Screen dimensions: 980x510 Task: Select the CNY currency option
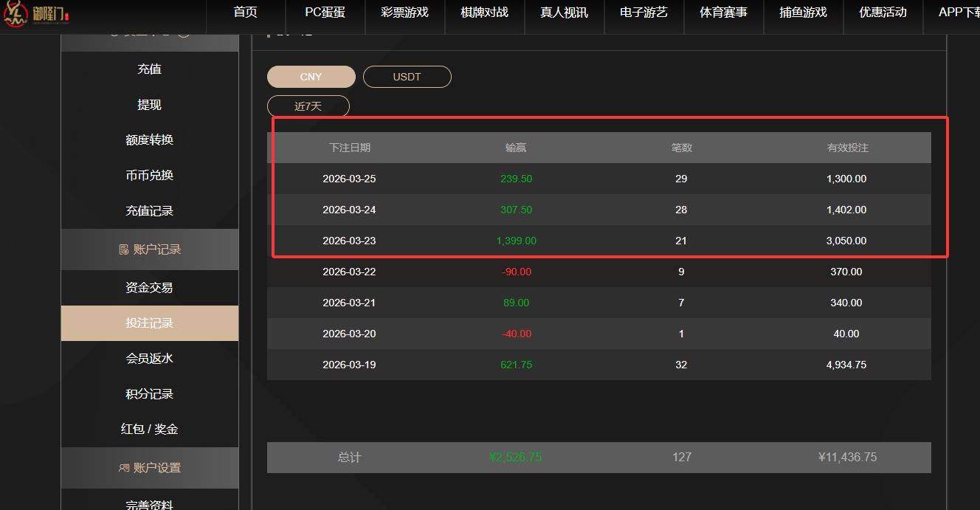point(311,76)
